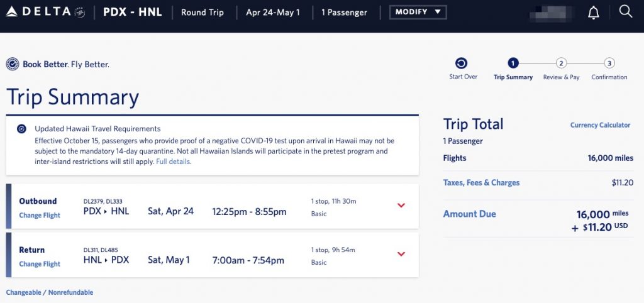This screenshot has width=644, height=303.
Task: Expand the Return flight details chevron
Action: [401, 254]
